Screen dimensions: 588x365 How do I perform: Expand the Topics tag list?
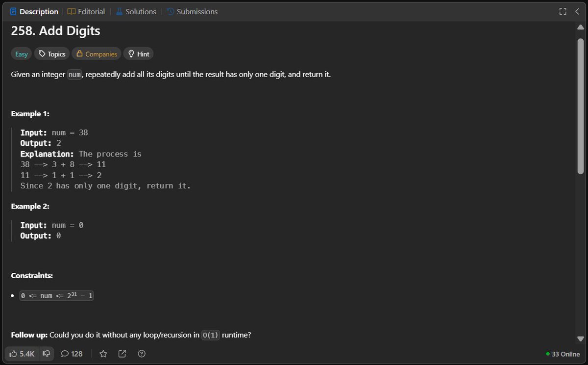51,53
